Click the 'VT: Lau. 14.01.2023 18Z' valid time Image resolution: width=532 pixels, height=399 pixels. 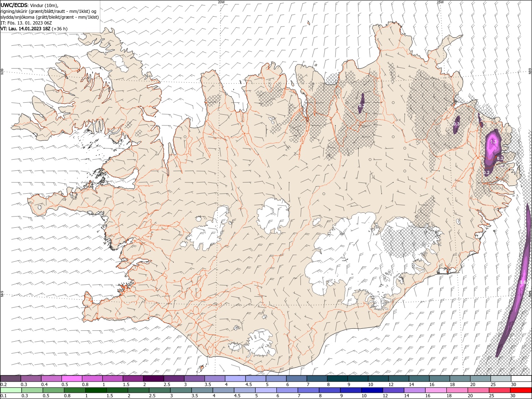tap(26, 29)
